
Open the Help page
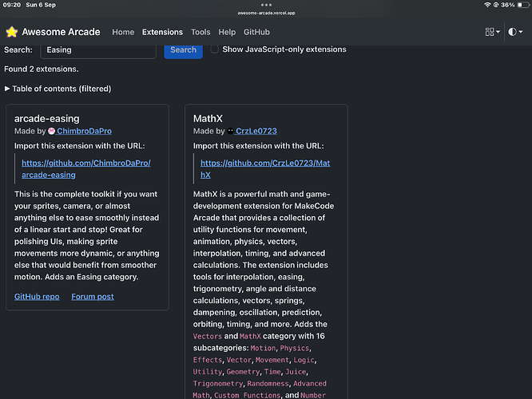pos(227,32)
